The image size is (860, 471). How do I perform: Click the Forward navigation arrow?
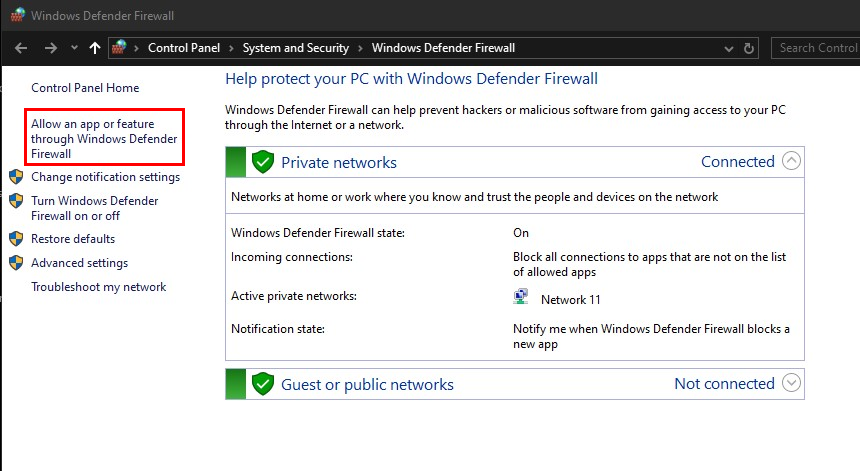point(50,48)
